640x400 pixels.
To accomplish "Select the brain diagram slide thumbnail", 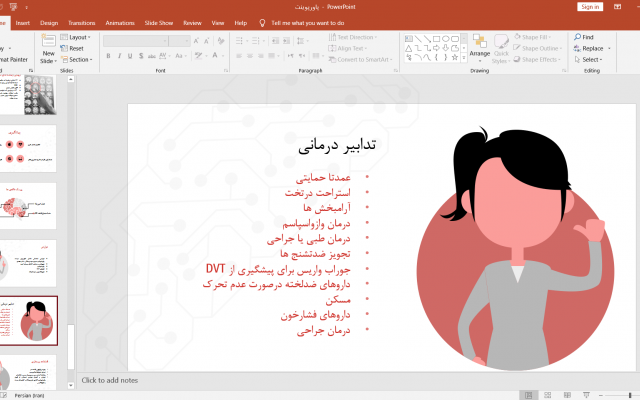I will coord(28,206).
